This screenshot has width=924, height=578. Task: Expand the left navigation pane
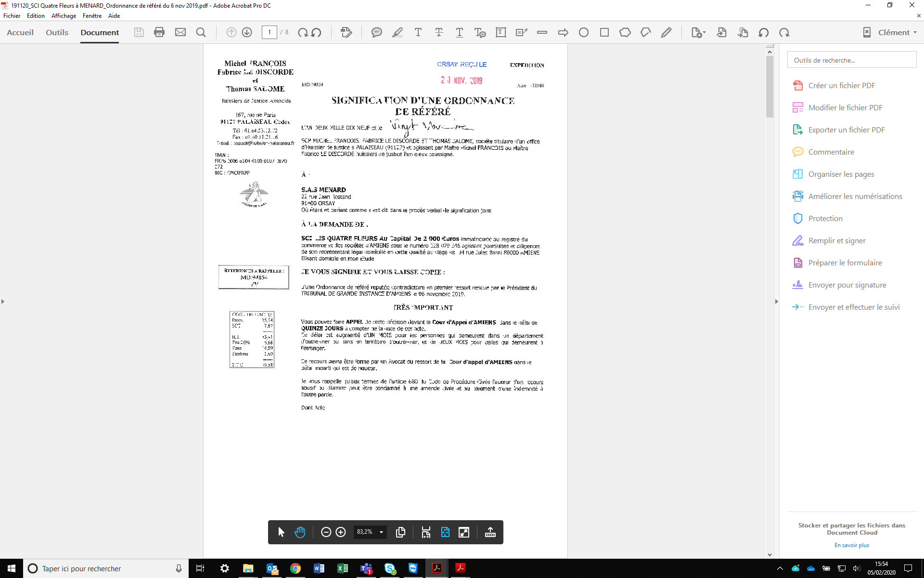coord(3,302)
